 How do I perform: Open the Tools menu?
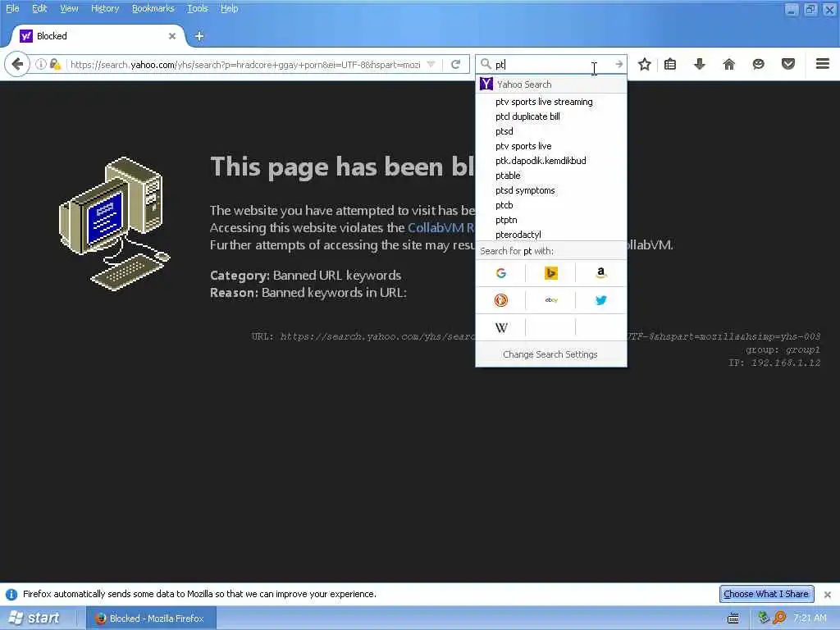[197, 8]
